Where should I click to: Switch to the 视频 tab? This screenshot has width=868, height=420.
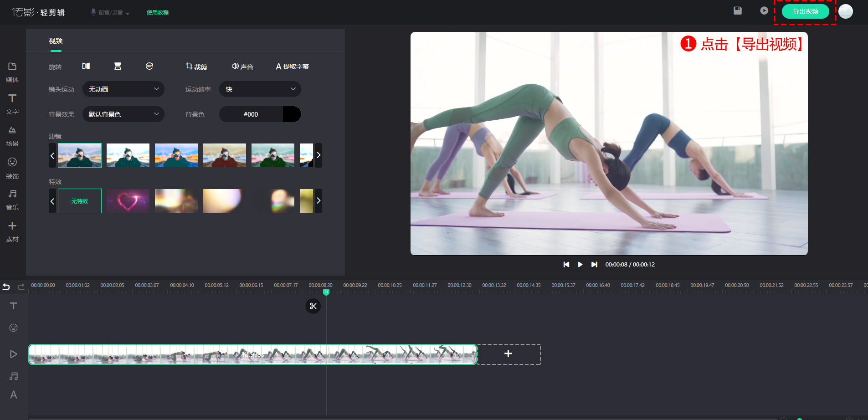(56, 41)
